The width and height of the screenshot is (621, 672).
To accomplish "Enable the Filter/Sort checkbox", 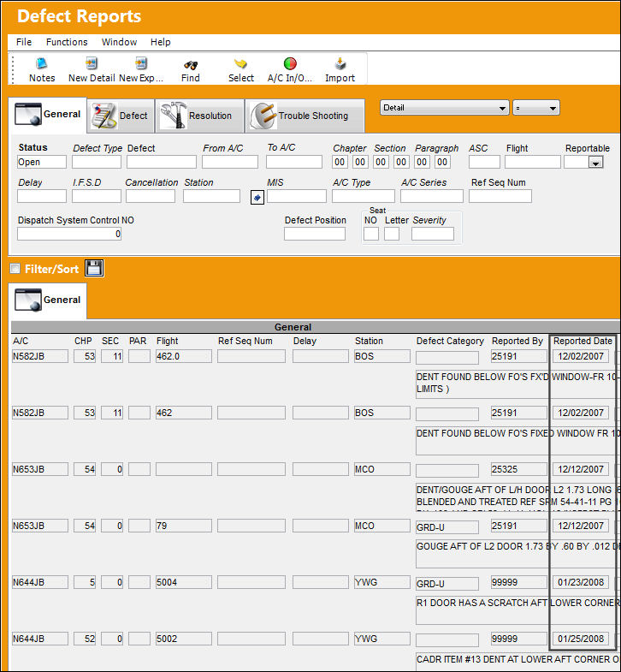I will pyautogui.click(x=15, y=269).
